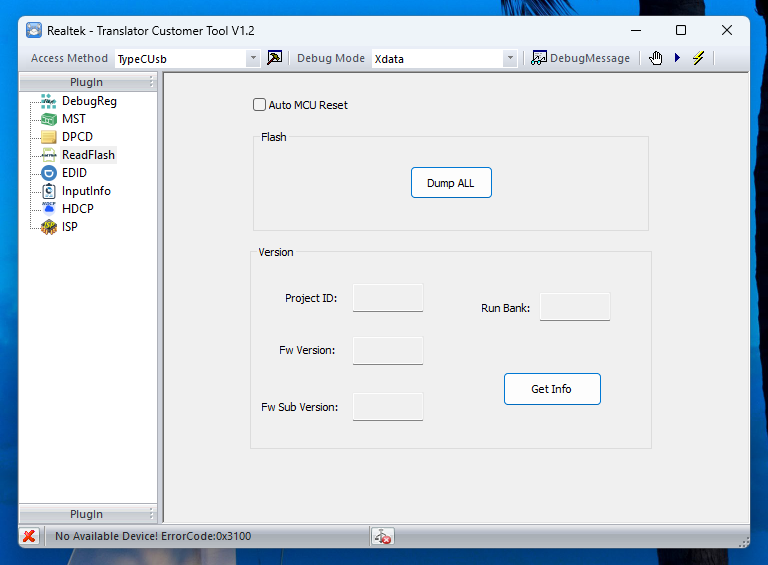Select HDCP in the plugin tree
The height and width of the screenshot is (565, 768).
pos(77,209)
